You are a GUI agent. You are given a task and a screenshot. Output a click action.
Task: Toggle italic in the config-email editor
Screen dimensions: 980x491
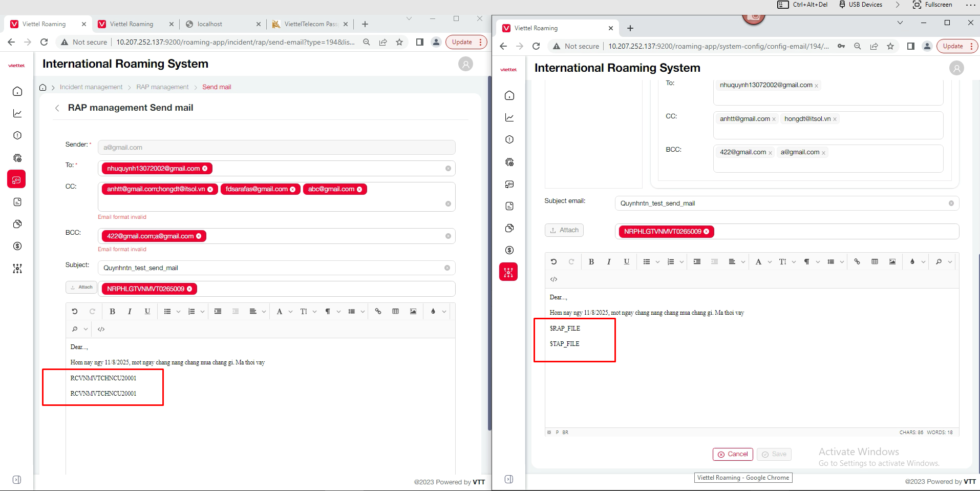tap(609, 262)
